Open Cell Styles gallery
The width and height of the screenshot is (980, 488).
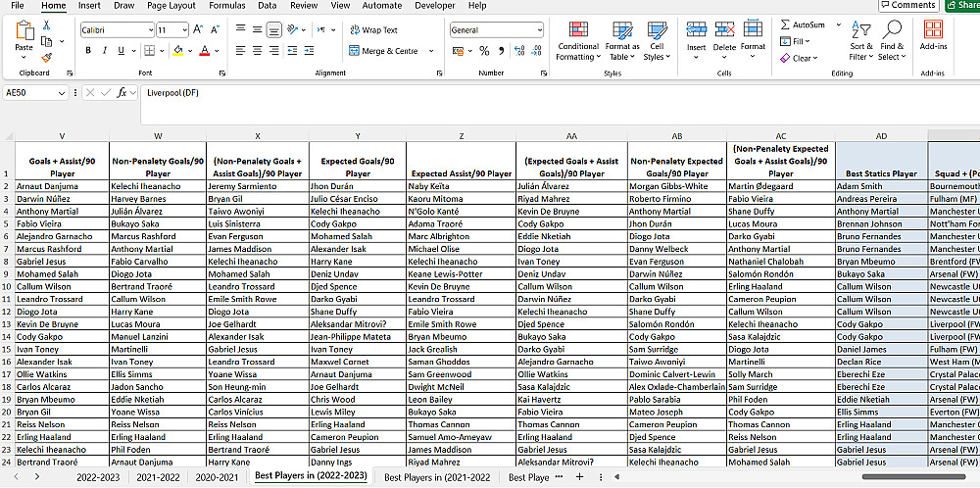(657, 41)
